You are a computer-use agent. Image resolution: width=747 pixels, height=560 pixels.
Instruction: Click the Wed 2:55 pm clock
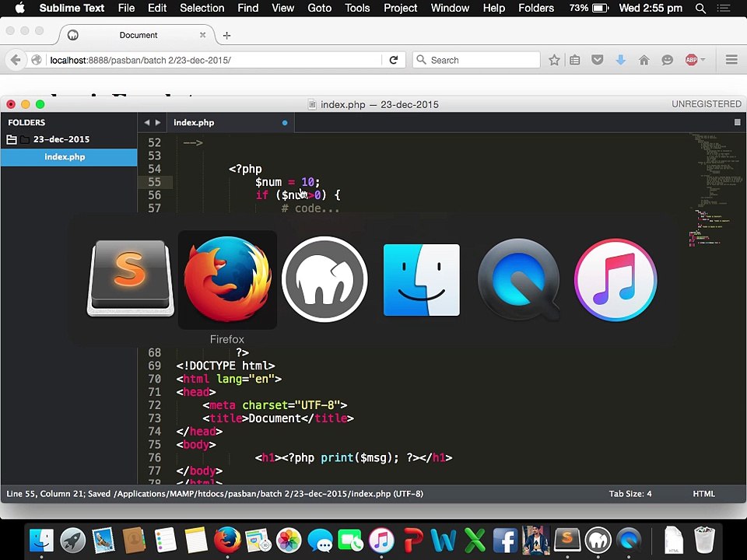(651, 8)
